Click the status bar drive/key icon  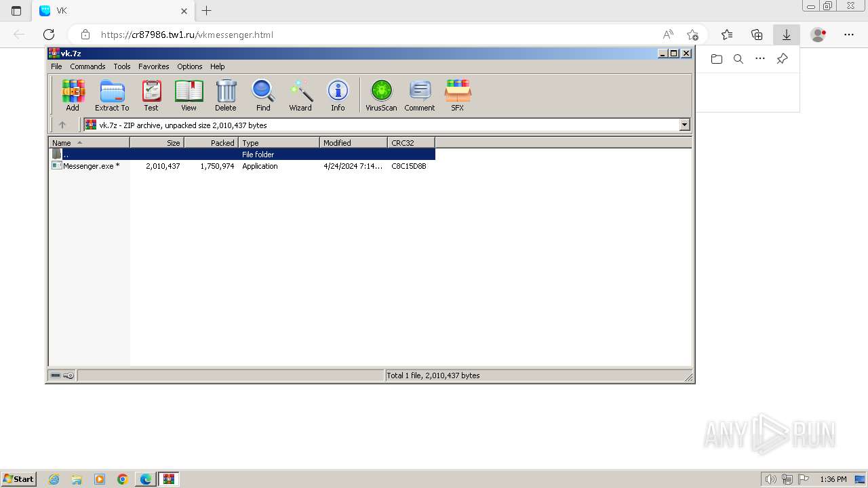click(62, 375)
